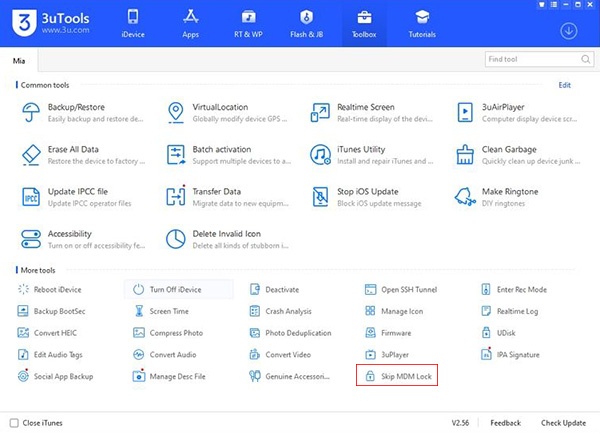Click Edit for common tools
600x433 pixels.
(564, 85)
